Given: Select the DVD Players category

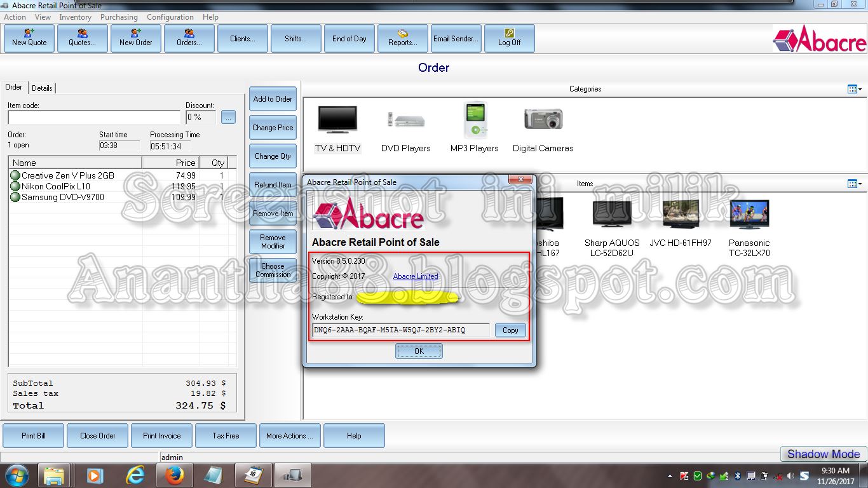Looking at the screenshot, I should (405, 128).
